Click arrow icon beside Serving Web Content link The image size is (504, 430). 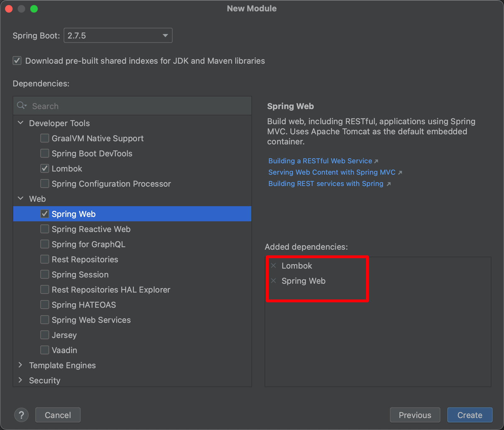pos(400,173)
